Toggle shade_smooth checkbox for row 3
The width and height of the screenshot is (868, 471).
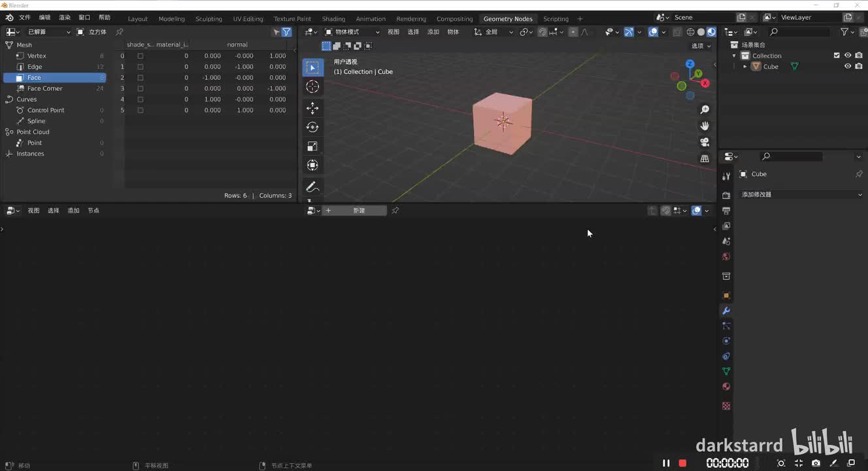[x=140, y=88]
